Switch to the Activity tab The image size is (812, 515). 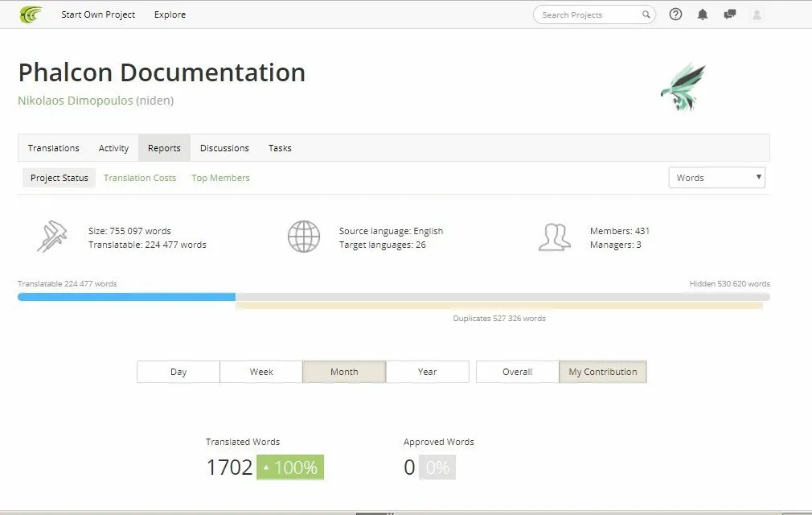(x=113, y=148)
